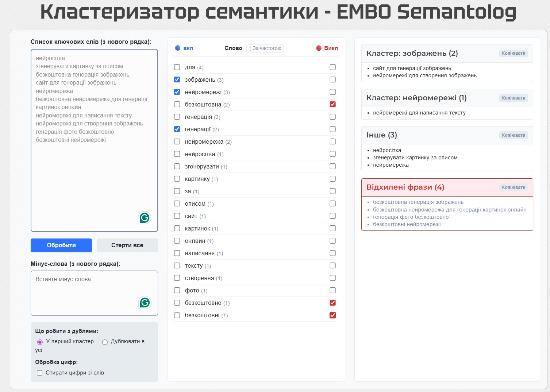The width and height of the screenshot is (550, 392).
Task: Focus the keywords list textarea
Action: [94, 140]
